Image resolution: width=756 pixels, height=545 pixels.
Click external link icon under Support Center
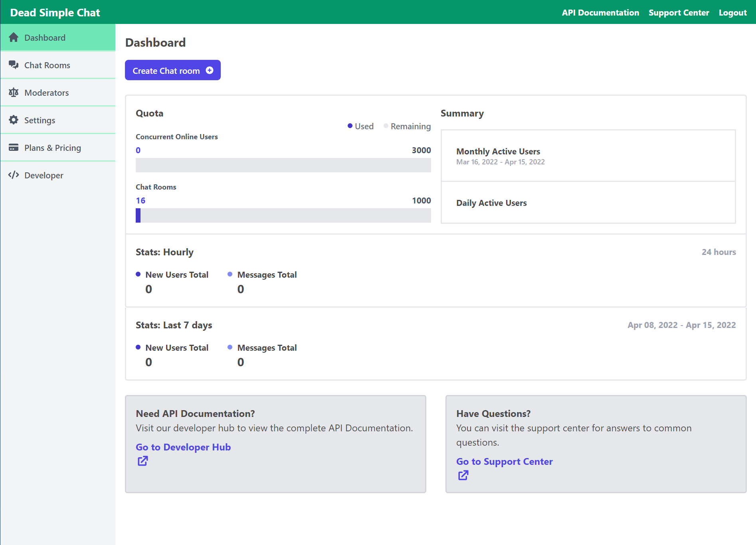(x=463, y=475)
